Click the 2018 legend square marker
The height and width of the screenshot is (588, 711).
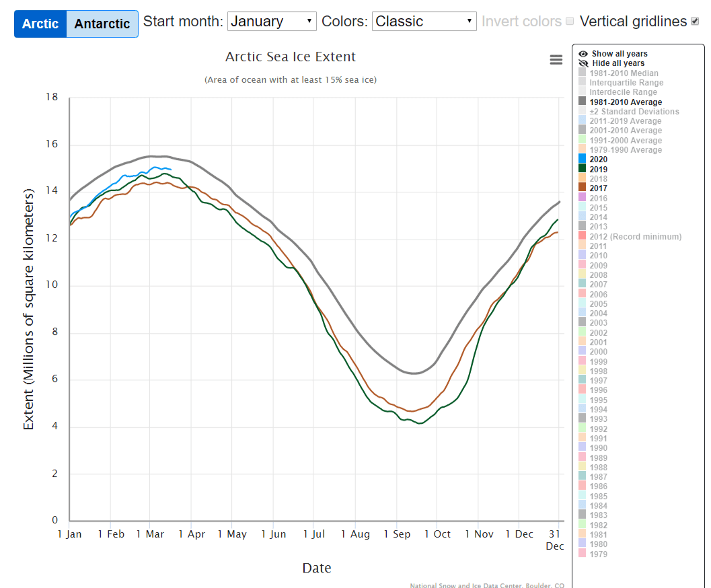pyautogui.click(x=582, y=179)
